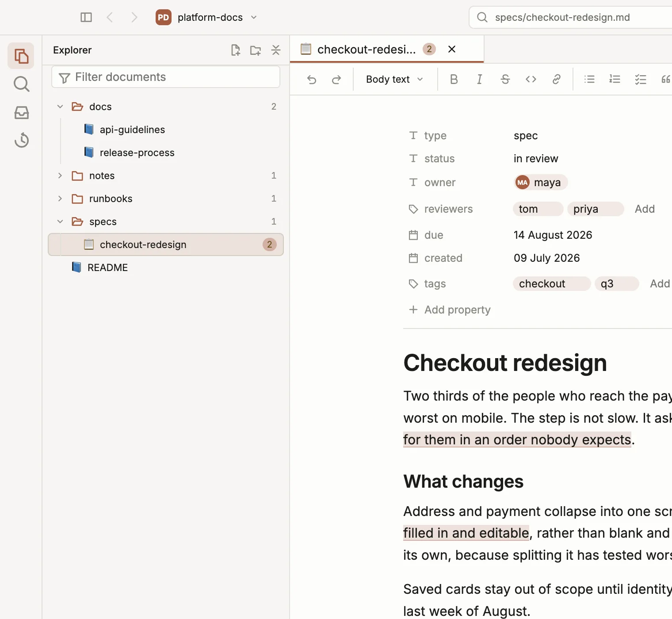The height and width of the screenshot is (619, 672).
Task: Click the due calendar icon
Action: (413, 235)
